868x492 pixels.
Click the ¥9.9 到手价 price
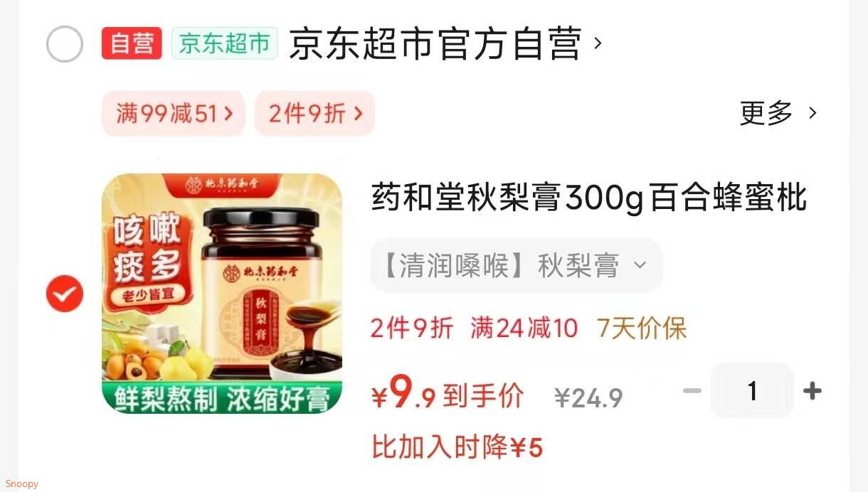(448, 393)
